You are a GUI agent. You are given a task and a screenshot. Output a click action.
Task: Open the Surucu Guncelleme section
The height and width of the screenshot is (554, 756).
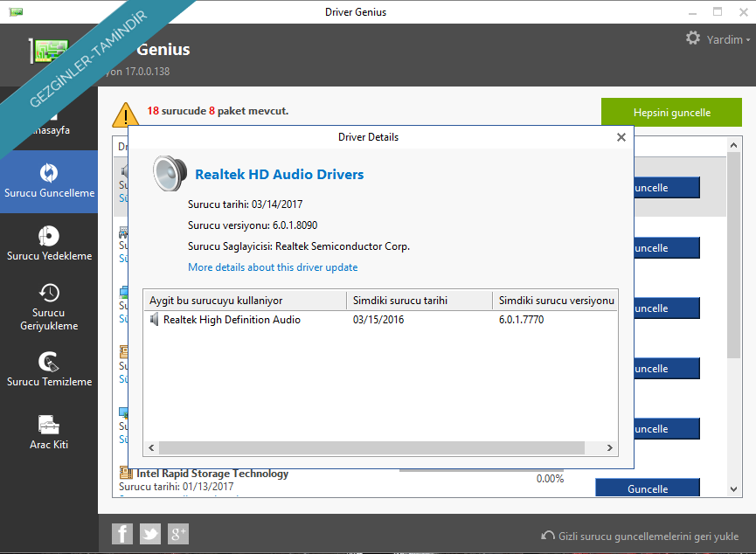(49, 181)
